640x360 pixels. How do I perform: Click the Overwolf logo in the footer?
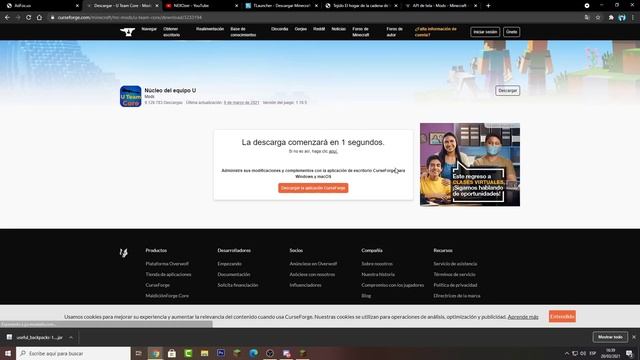pos(124,253)
